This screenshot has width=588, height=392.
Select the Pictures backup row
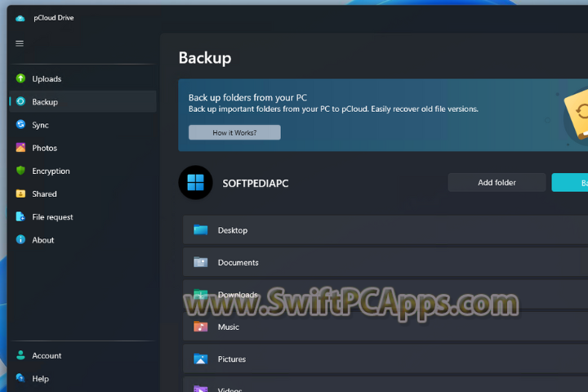385,359
